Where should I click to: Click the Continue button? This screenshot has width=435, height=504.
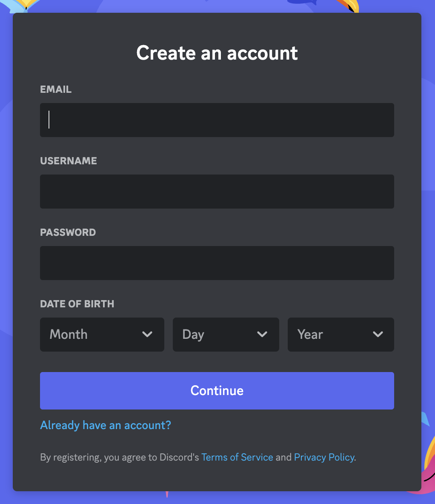217,390
